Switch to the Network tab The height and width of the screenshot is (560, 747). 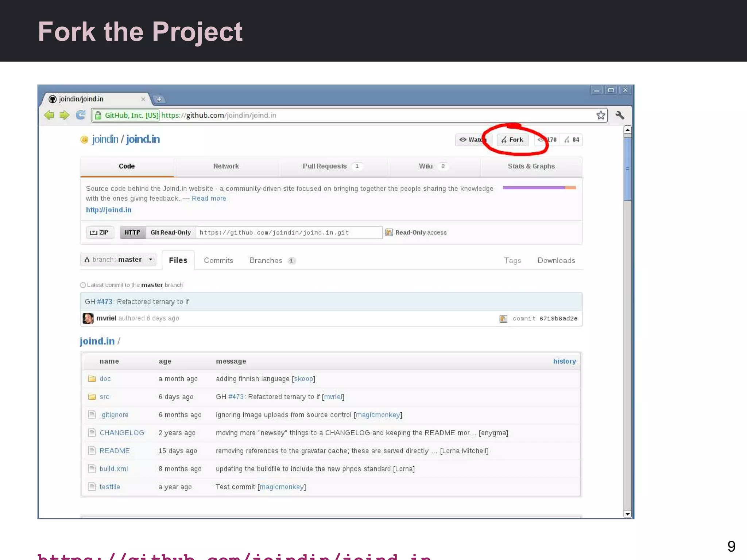tap(226, 166)
